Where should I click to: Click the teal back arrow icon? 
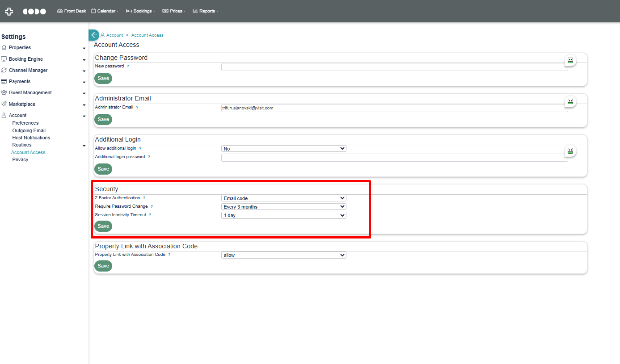(x=93, y=35)
